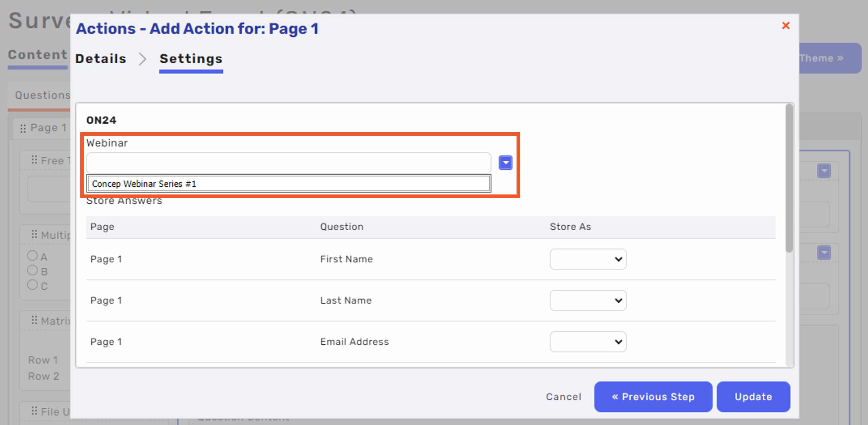
Task: Click the Page column header
Action: coord(102,227)
